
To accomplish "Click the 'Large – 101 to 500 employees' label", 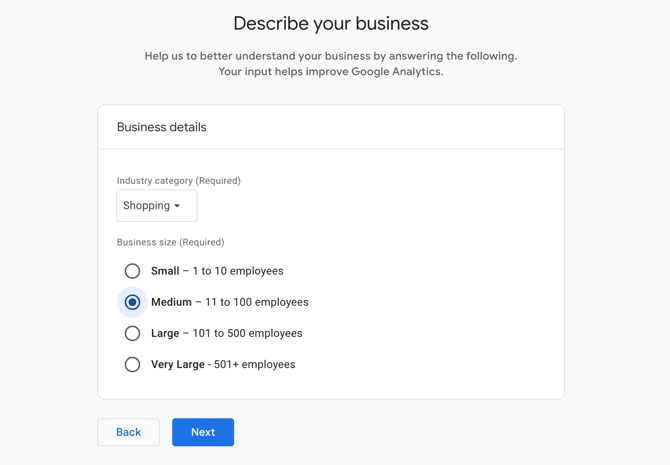I will [x=226, y=333].
